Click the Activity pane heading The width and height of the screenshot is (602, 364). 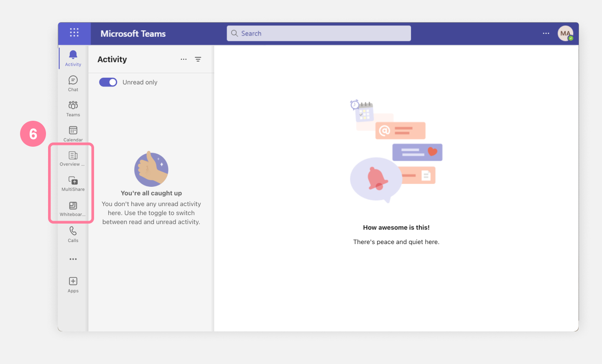[112, 59]
